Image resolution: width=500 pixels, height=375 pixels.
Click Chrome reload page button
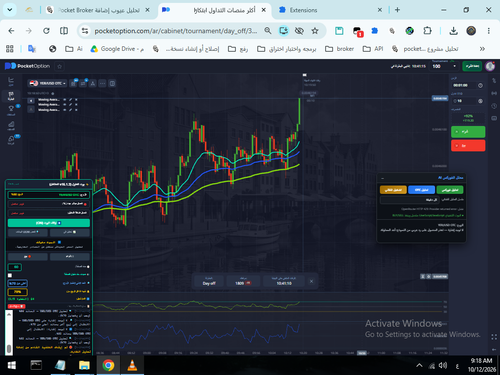[x=46, y=31]
